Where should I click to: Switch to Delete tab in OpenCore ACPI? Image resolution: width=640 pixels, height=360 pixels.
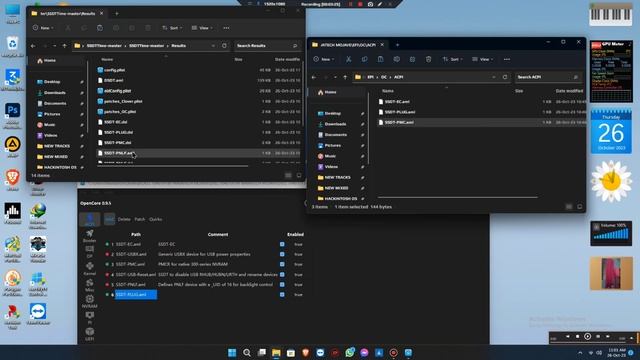coord(124,219)
